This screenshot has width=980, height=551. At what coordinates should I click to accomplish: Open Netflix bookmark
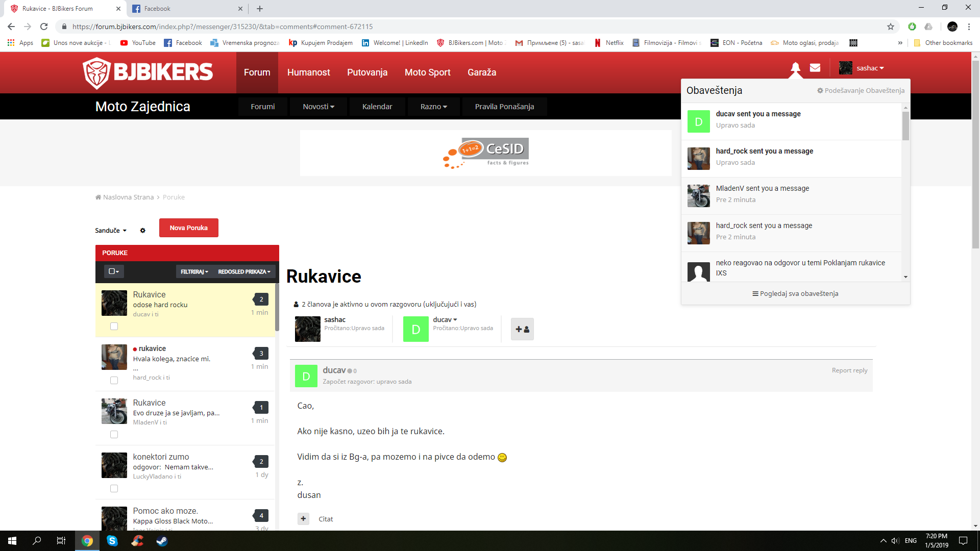point(609,43)
